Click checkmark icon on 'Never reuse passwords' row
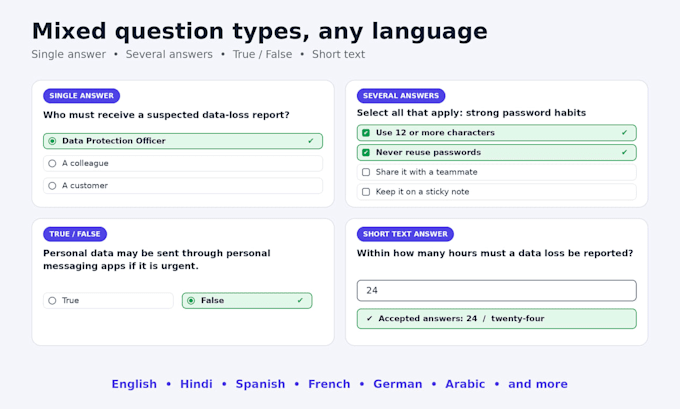 (624, 152)
